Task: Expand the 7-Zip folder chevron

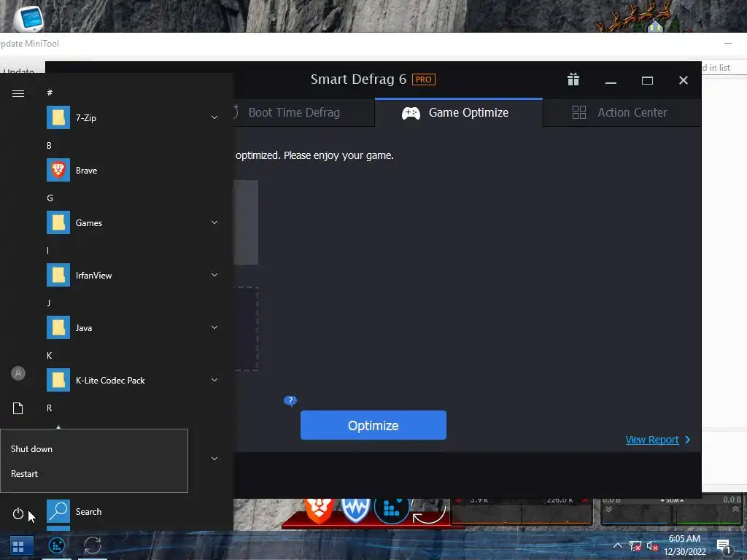Action: tap(214, 117)
